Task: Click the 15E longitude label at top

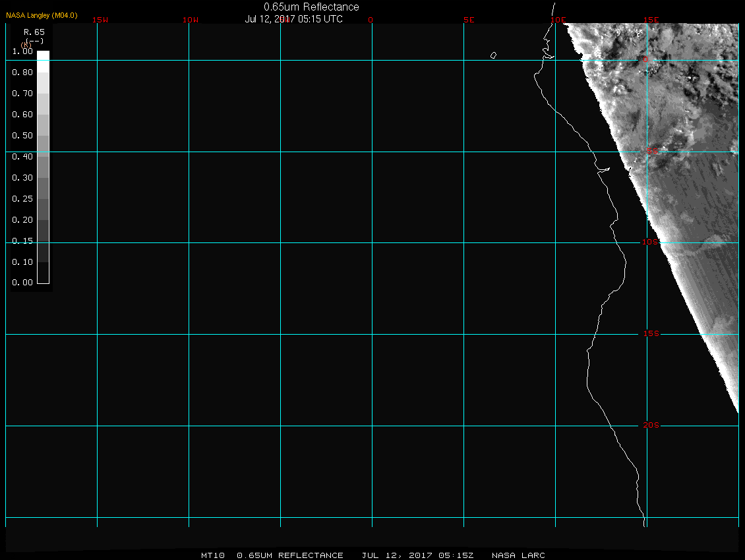Action: (x=651, y=20)
